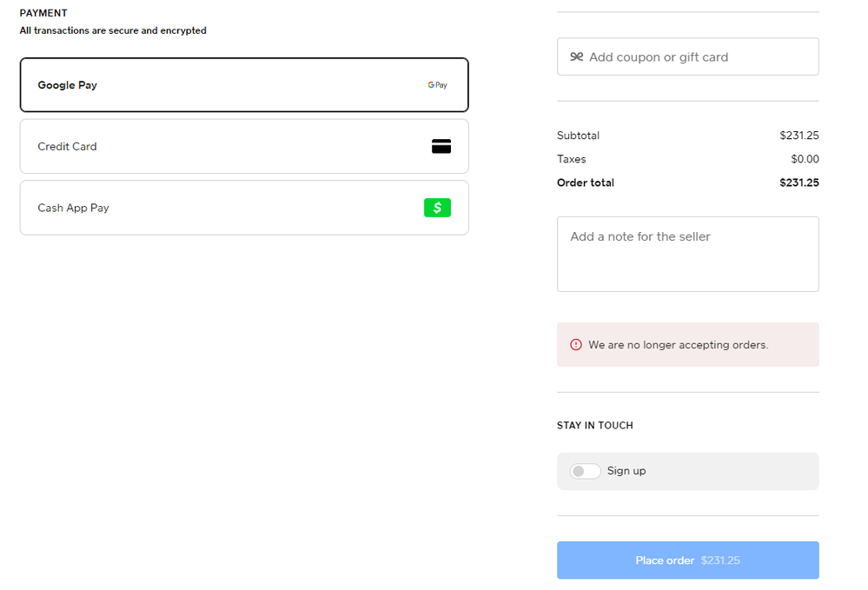Toggle the Sign up switch

[585, 471]
